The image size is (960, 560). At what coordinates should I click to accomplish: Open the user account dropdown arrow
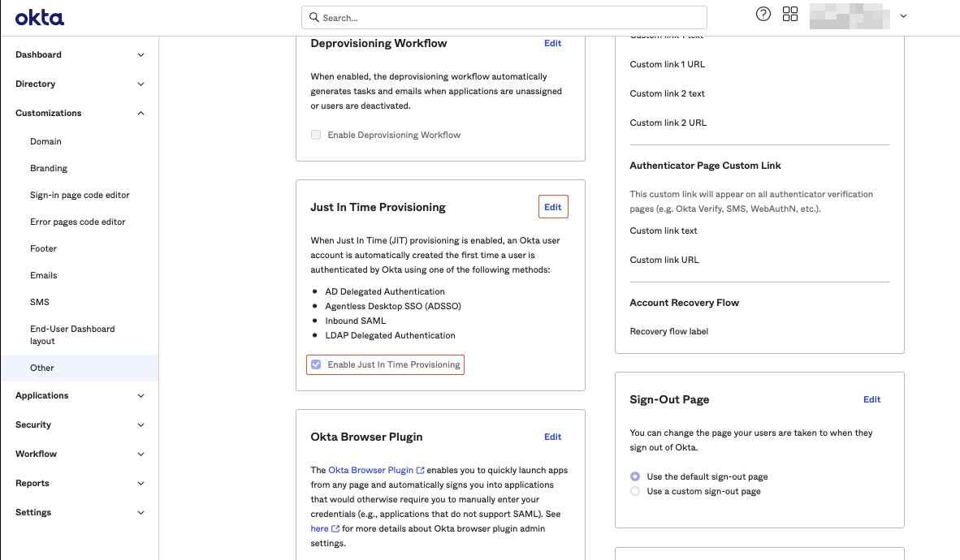[x=903, y=16]
